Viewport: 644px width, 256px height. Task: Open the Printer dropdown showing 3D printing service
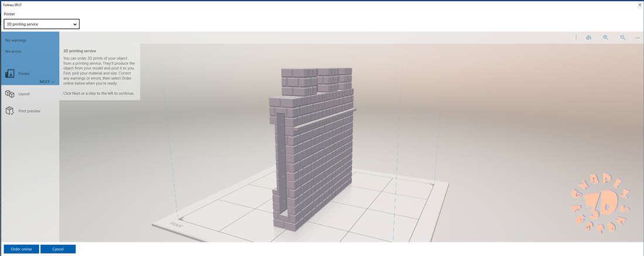click(42, 24)
